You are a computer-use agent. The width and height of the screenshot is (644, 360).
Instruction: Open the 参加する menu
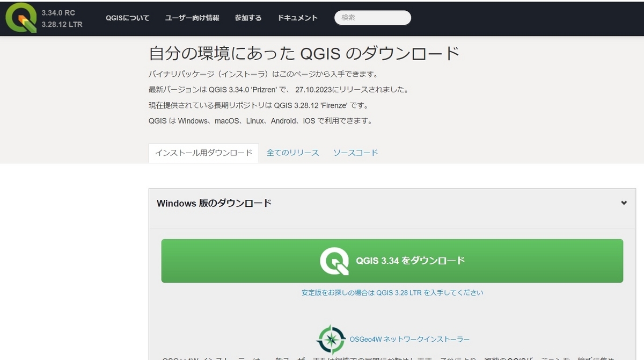point(248,18)
